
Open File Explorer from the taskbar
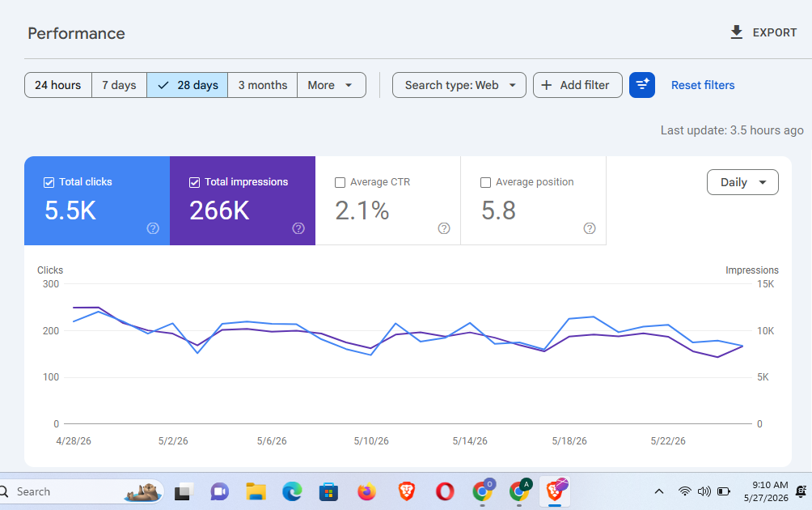point(256,491)
